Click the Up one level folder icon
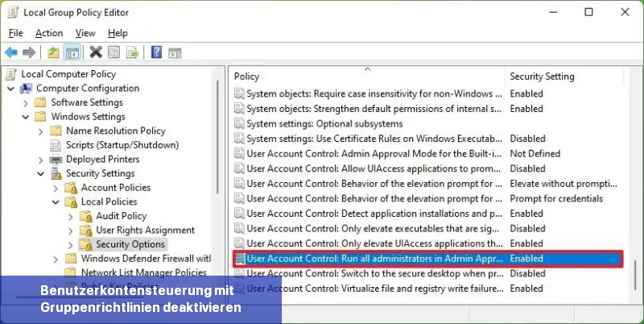644x324 pixels. [53, 53]
